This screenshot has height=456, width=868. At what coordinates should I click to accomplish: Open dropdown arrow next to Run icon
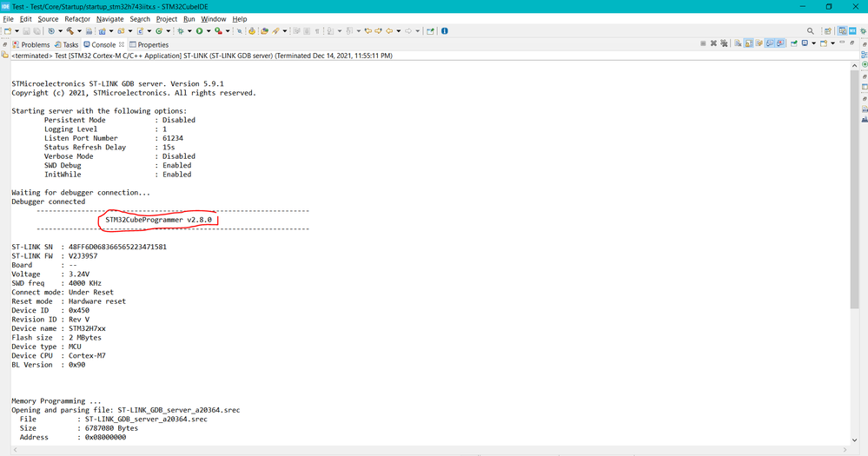click(209, 31)
